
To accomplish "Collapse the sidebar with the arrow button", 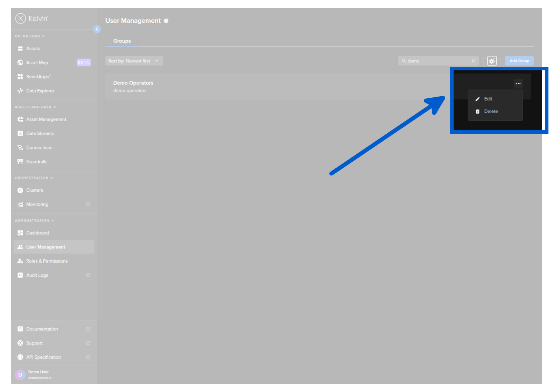I will pos(97,29).
